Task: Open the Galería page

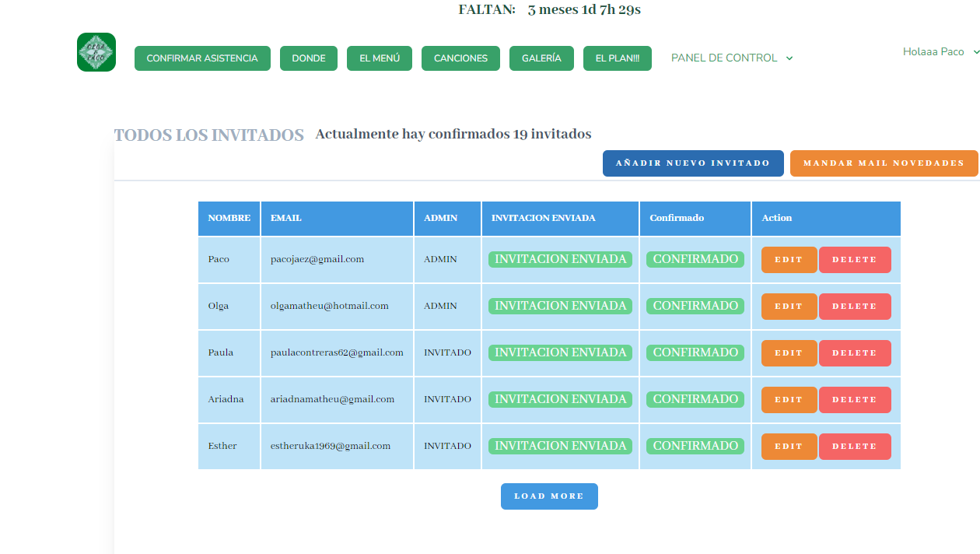Action: tap(541, 58)
